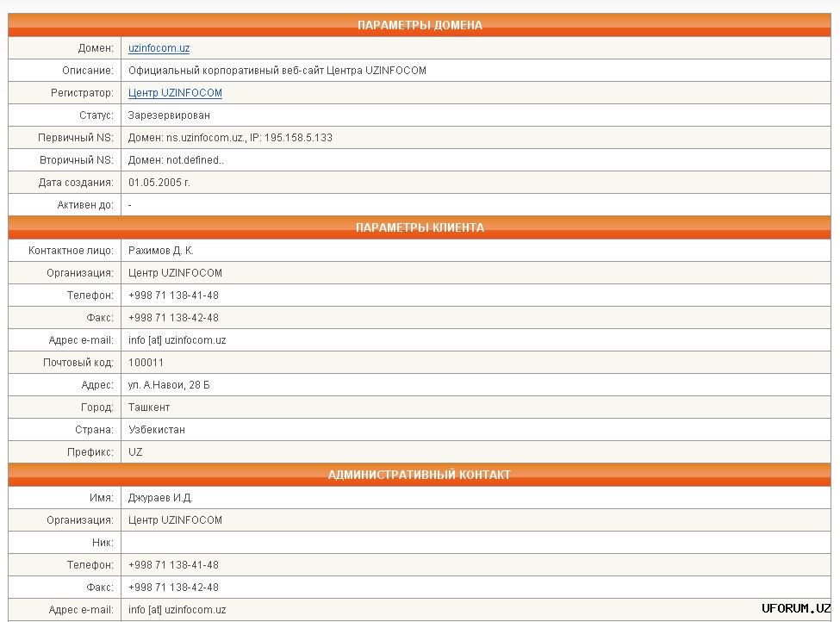Image resolution: width=840 pixels, height=622 pixels.
Task: Select the domain description text 'Официальный корпоративный веб-сайт'
Action: coord(226,70)
